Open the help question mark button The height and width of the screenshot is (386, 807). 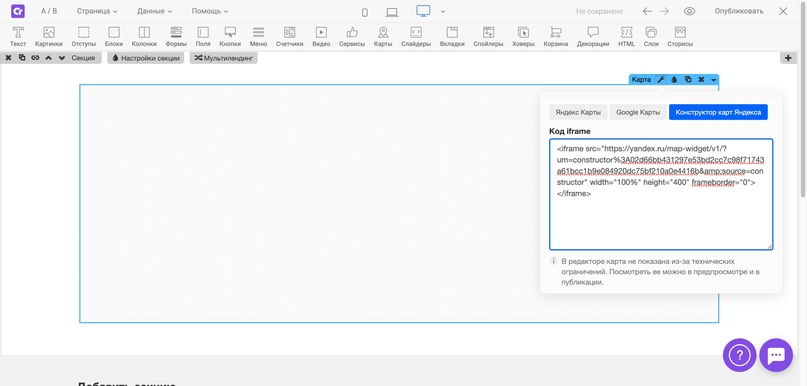(x=740, y=355)
